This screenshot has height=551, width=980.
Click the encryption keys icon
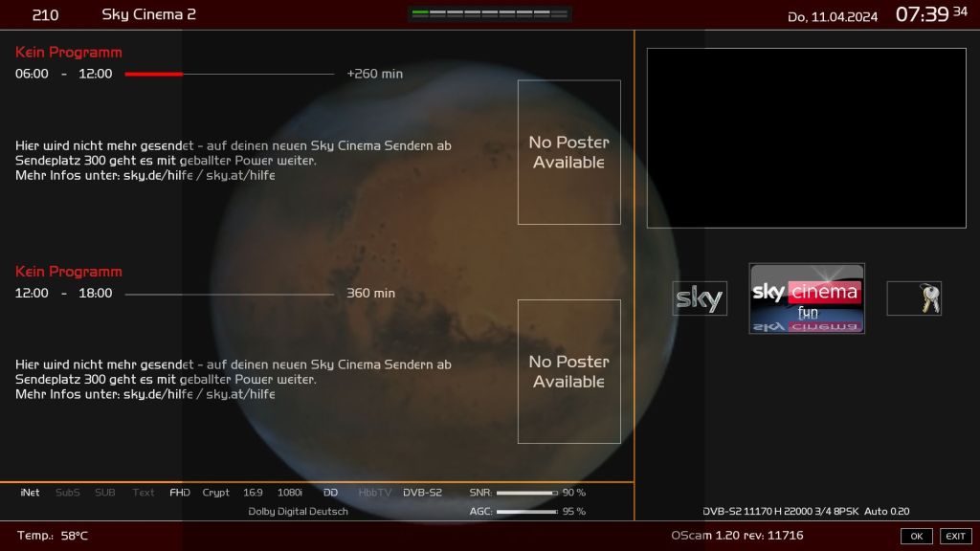(914, 298)
